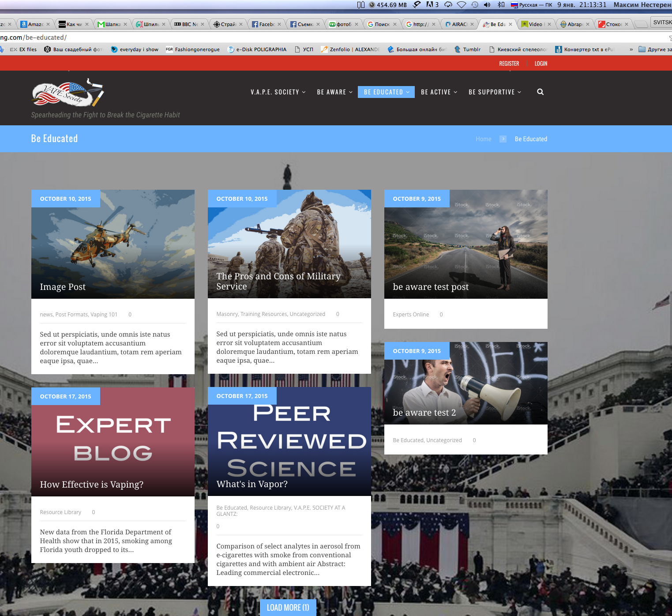
Task: Open EX files bookmark
Action: click(x=23, y=49)
